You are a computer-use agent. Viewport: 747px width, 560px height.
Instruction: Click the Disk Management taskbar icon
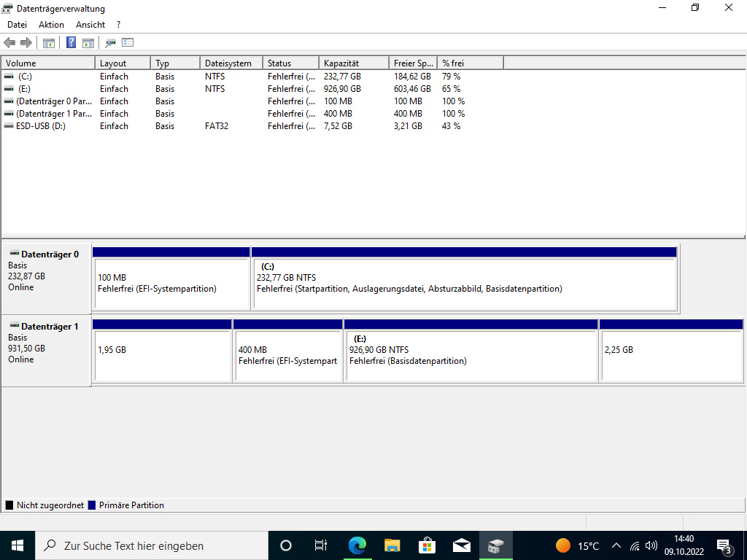(x=496, y=545)
